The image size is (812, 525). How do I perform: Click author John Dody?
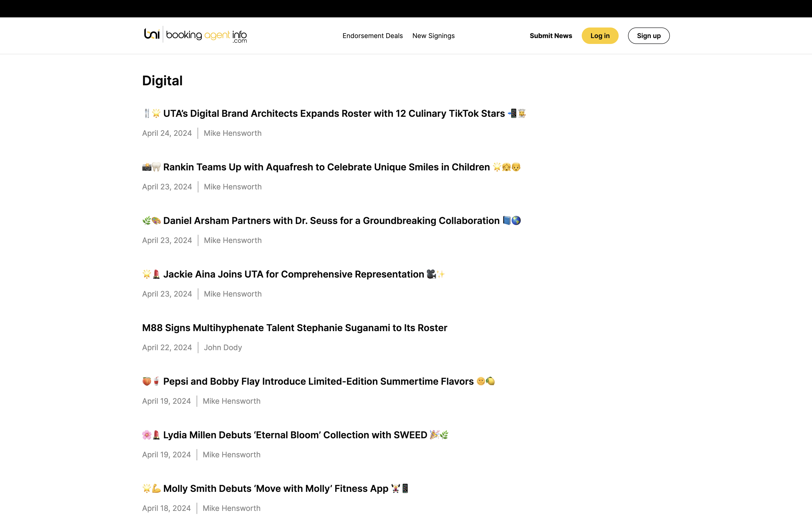coord(223,347)
